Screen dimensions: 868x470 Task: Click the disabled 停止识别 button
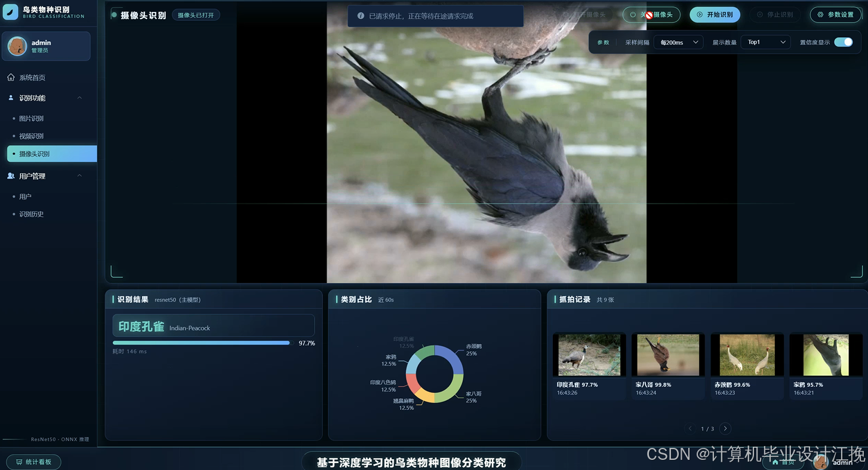(x=775, y=14)
